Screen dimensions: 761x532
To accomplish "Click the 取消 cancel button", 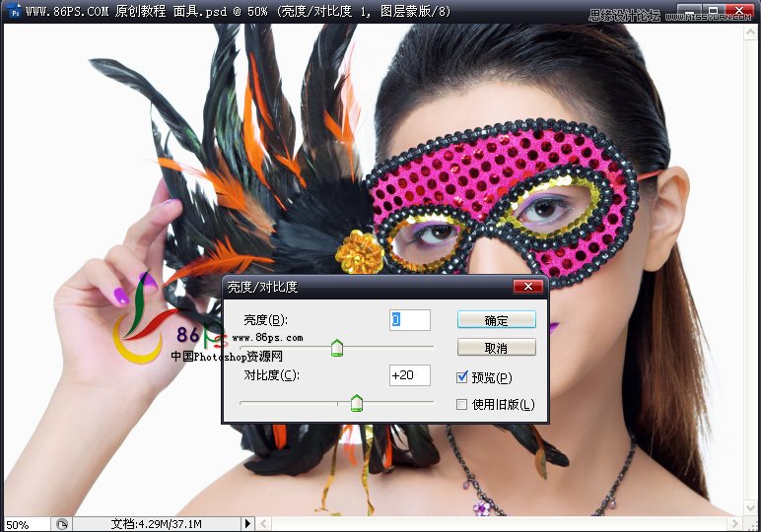I will click(497, 347).
